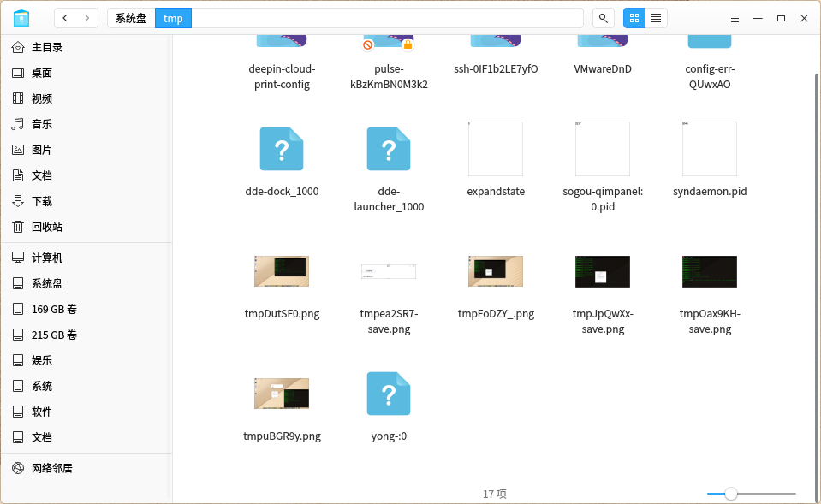Open 网络邻居 in the sidebar
Screen dimensions: 821x504
point(86,468)
